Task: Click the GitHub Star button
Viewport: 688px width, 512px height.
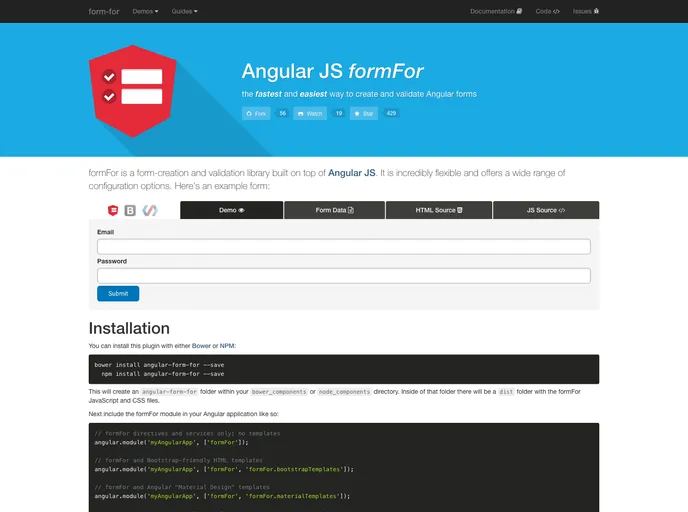Action: click(x=364, y=113)
